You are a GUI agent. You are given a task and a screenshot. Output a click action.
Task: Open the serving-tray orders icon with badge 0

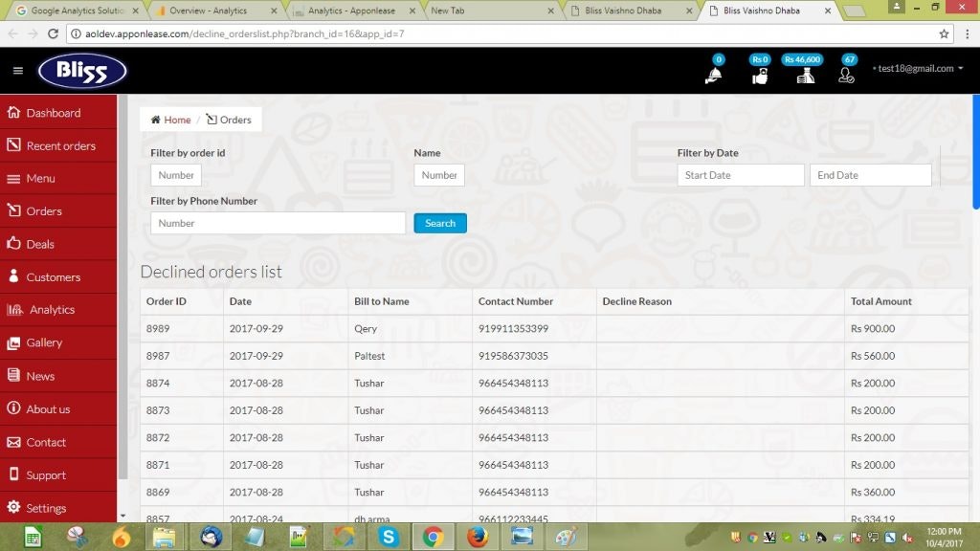pos(714,75)
